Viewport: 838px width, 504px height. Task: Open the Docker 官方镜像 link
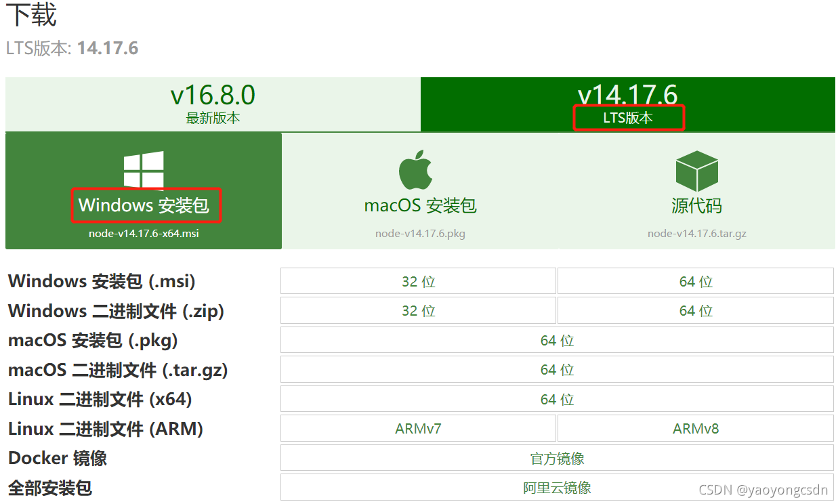click(558, 458)
